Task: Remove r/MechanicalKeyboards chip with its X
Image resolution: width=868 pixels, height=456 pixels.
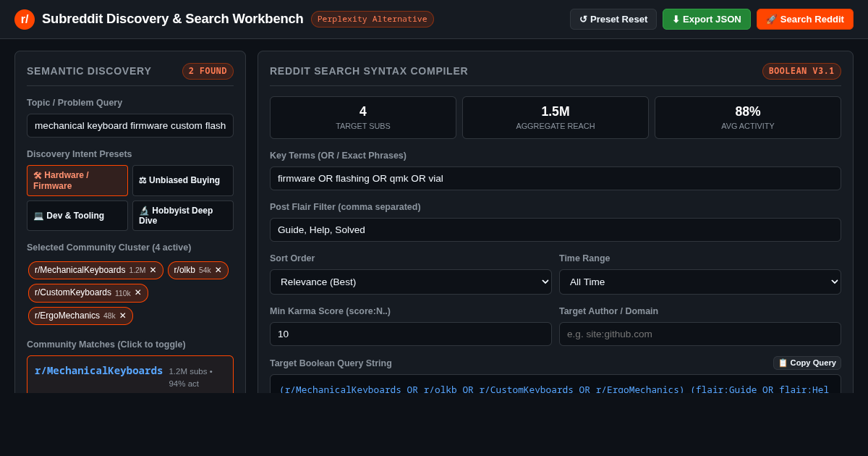Action: pos(153,270)
